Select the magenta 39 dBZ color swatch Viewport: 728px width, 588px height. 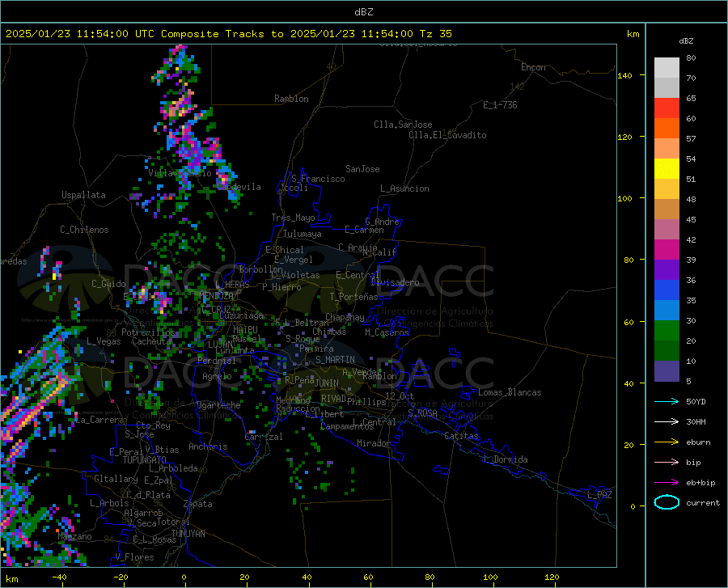pyautogui.click(x=667, y=250)
